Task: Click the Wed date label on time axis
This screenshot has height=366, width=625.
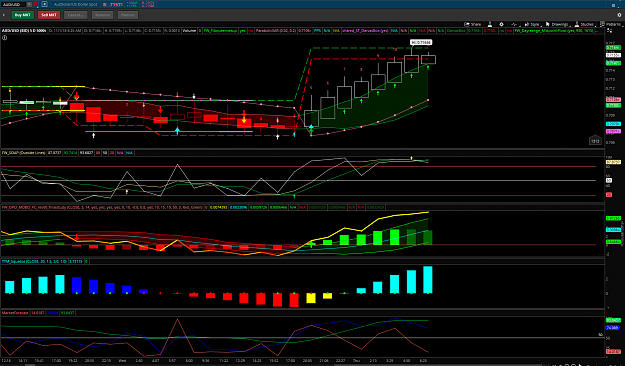Action: [x=122, y=360]
